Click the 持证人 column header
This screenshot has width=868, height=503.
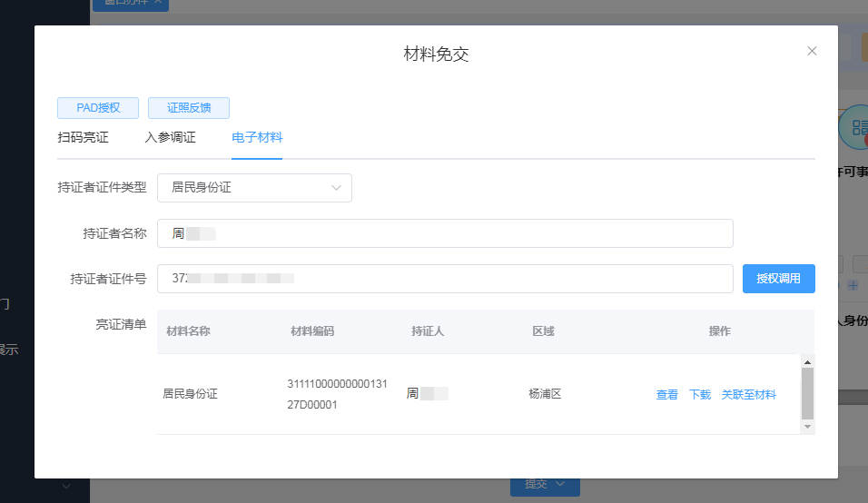click(428, 330)
